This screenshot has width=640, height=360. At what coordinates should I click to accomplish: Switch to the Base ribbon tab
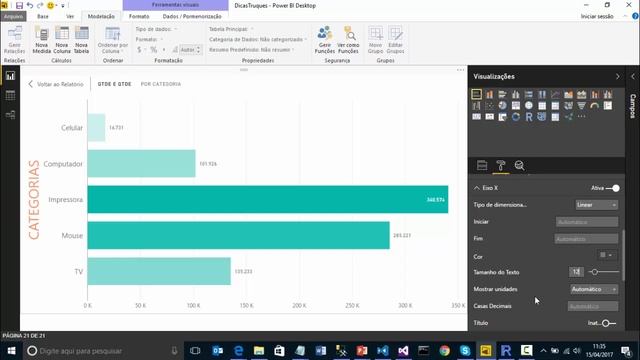point(42,16)
